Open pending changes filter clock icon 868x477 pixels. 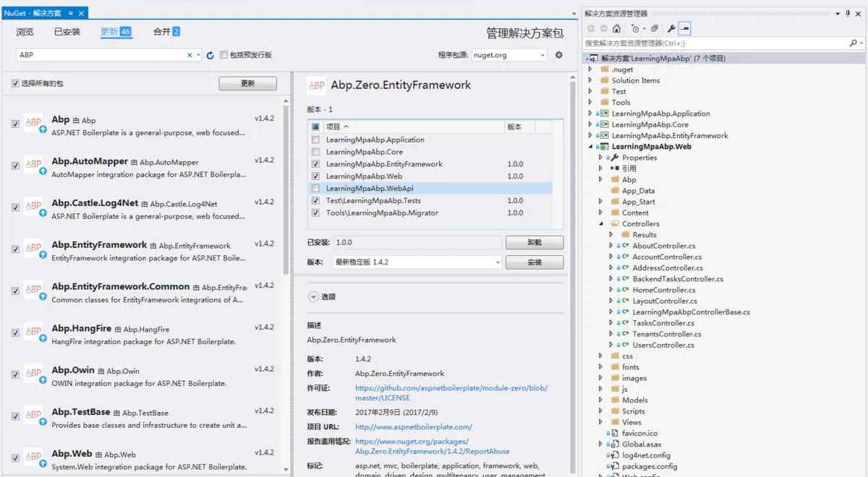[x=636, y=29]
